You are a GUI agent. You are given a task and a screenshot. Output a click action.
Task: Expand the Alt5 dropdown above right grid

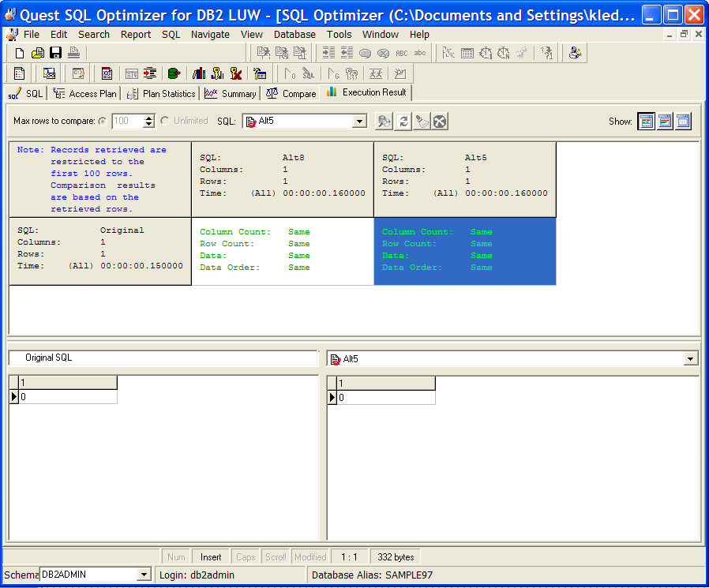[692, 359]
